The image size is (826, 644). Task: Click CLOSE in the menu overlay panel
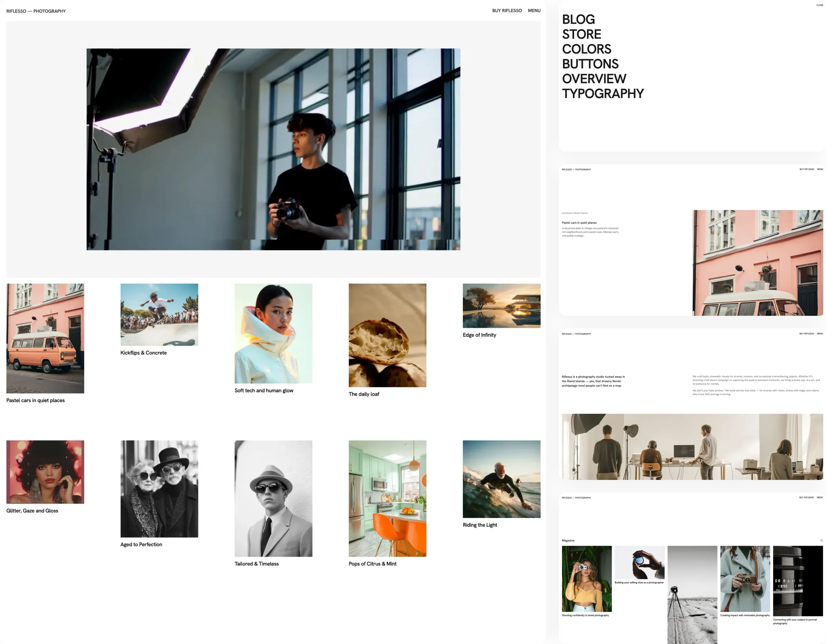pos(819,5)
